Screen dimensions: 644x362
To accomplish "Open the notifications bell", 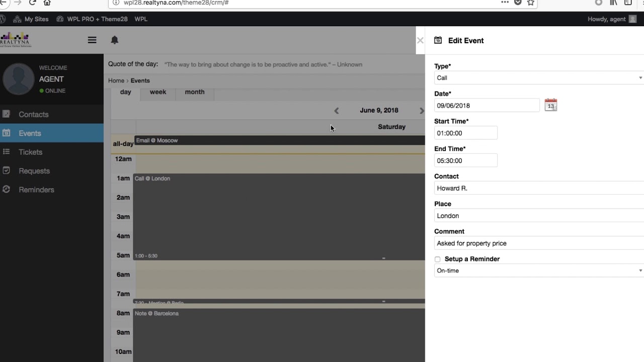I will 115,40.
